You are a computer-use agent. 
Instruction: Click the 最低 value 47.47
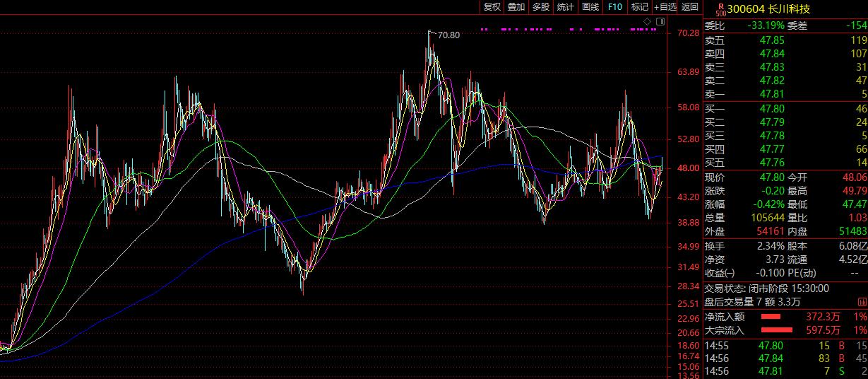854,205
